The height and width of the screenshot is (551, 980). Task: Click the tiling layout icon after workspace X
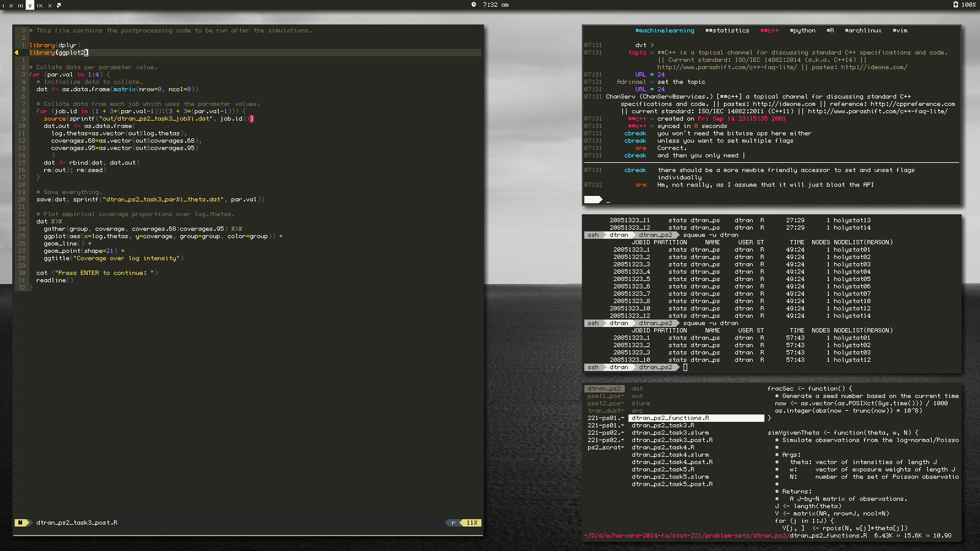click(59, 5)
